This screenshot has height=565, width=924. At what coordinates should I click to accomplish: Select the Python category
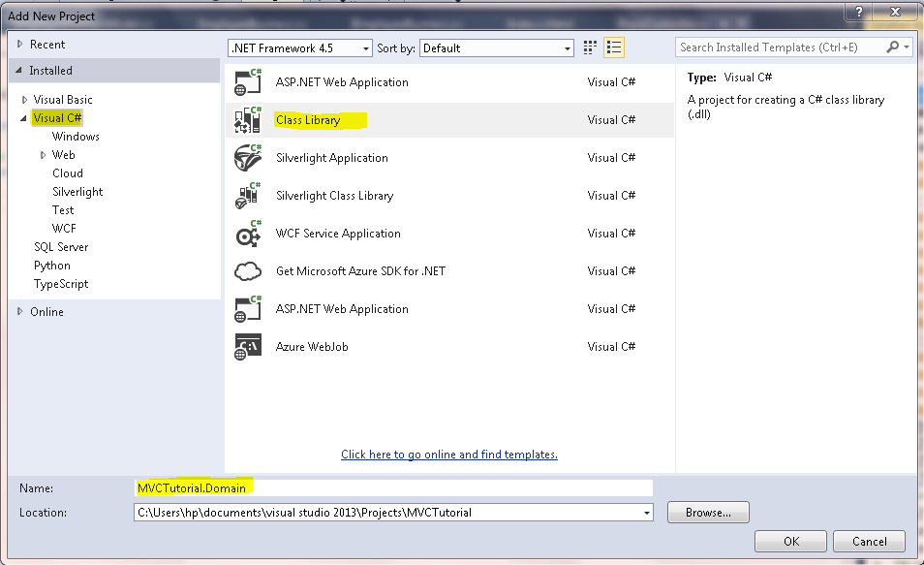click(52, 266)
